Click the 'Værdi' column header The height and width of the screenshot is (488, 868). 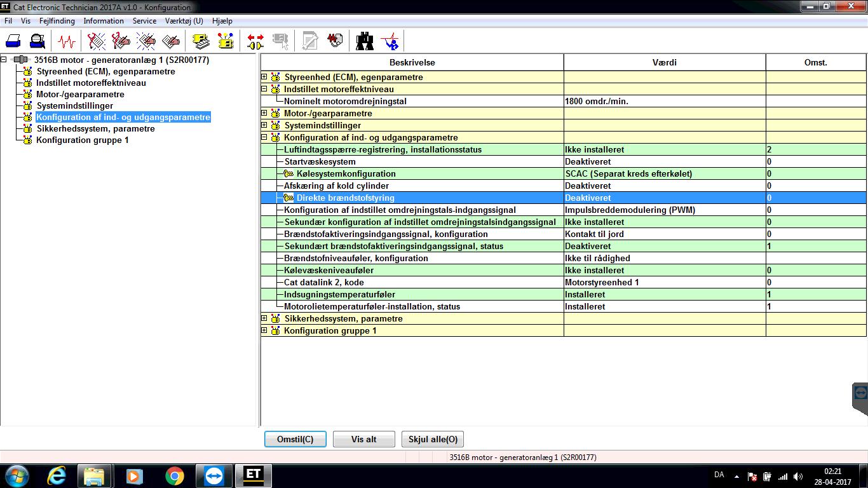664,62
